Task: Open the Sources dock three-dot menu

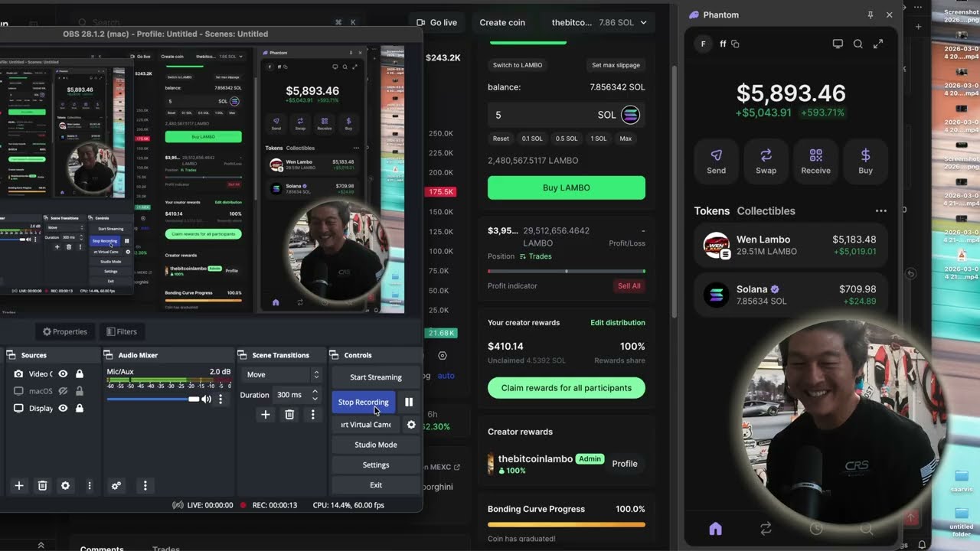Action: [x=90, y=485]
